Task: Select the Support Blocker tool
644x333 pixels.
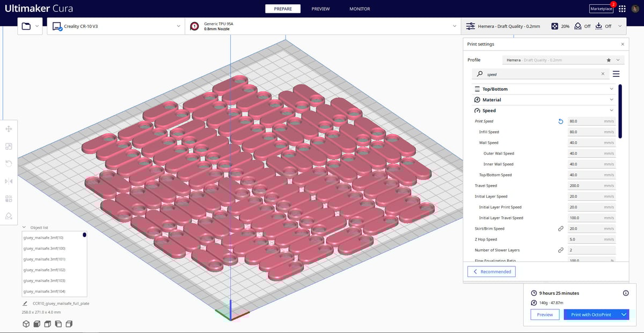Action: 9,215
